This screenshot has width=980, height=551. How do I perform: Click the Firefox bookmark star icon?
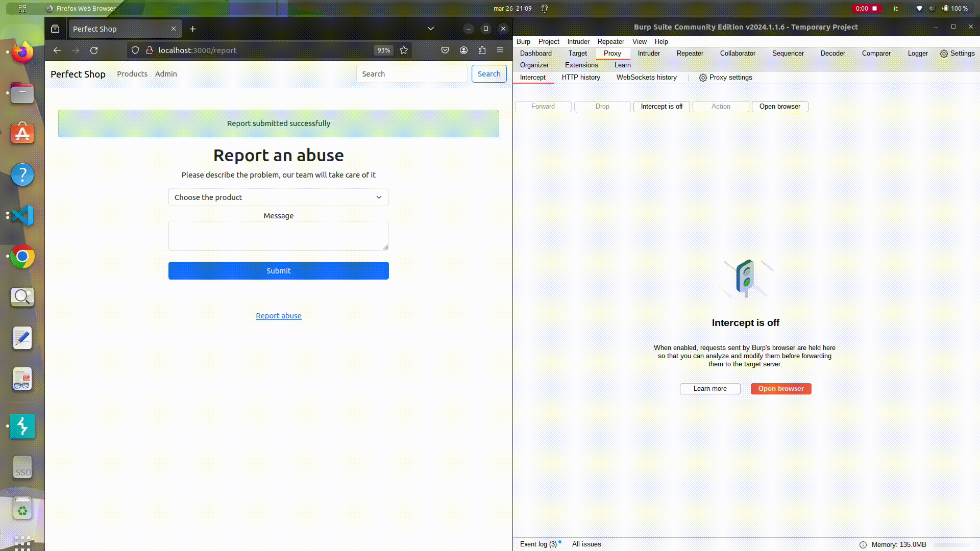403,50
